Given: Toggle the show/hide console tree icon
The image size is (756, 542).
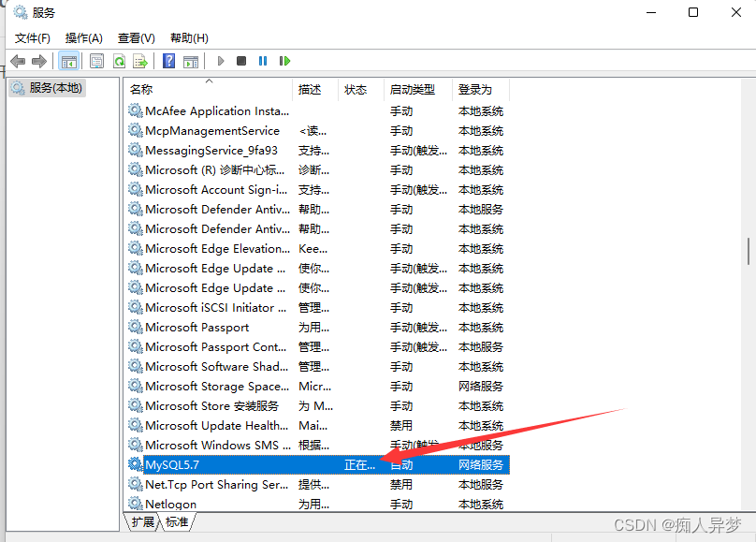Looking at the screenshot, I should pos(68,61).
